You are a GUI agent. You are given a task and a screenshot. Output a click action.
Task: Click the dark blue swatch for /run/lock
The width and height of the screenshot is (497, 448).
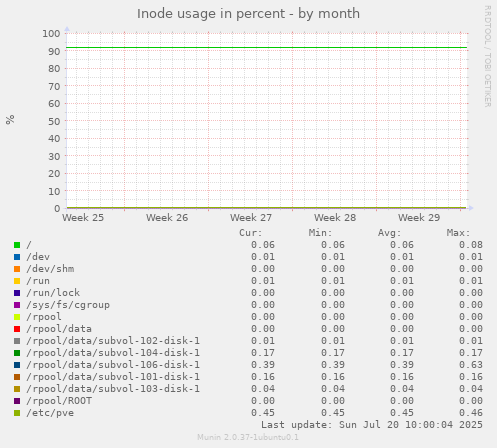coord(17,293)
